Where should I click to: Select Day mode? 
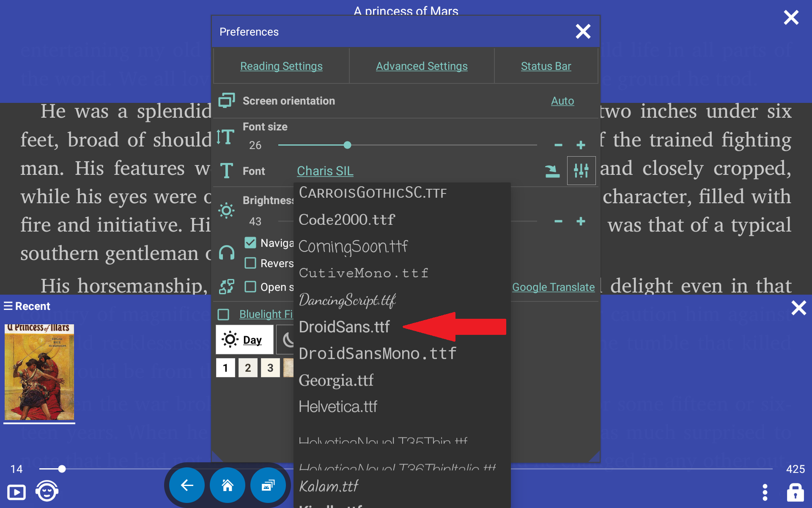click(x=244, y=340)
